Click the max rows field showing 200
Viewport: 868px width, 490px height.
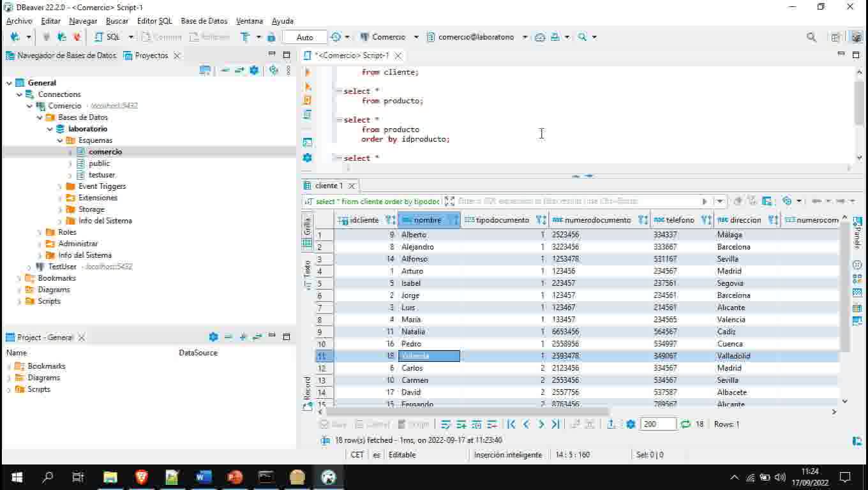(658, 424)
